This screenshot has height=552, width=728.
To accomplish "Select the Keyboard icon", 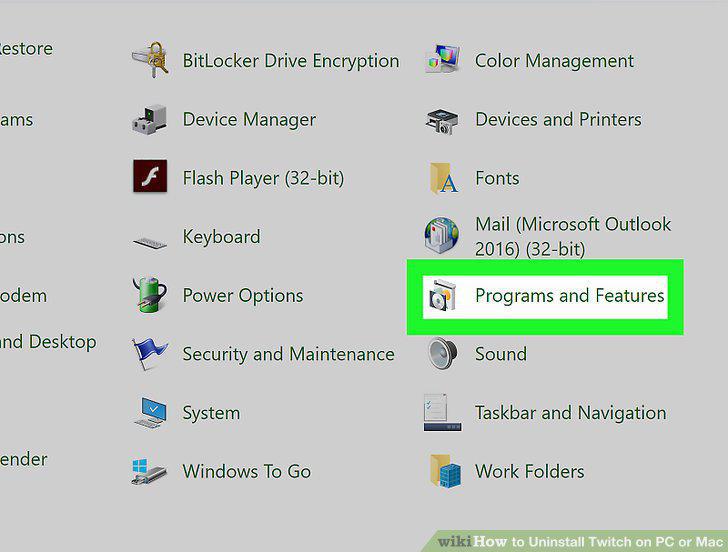I will coord(150,242).
